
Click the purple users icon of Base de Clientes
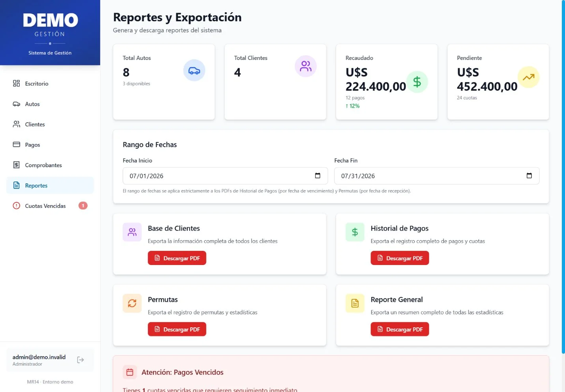132,232
